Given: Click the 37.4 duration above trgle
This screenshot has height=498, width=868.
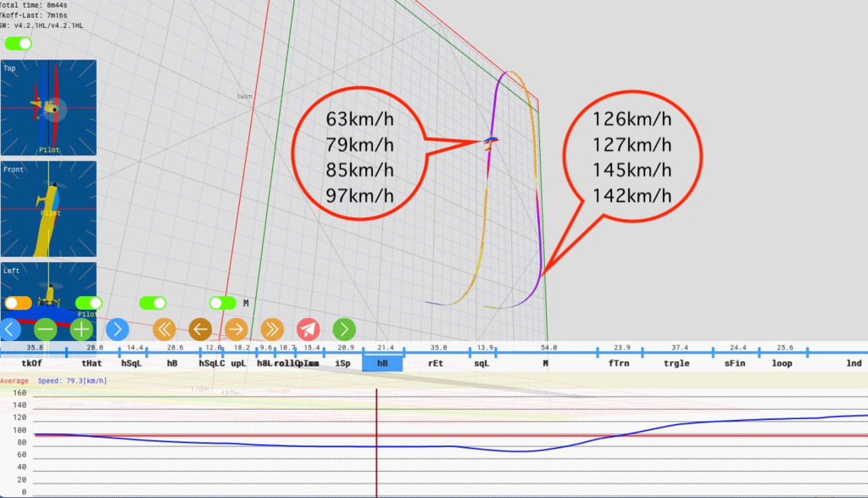Looking at the screenshot, I should pos(680,347).
